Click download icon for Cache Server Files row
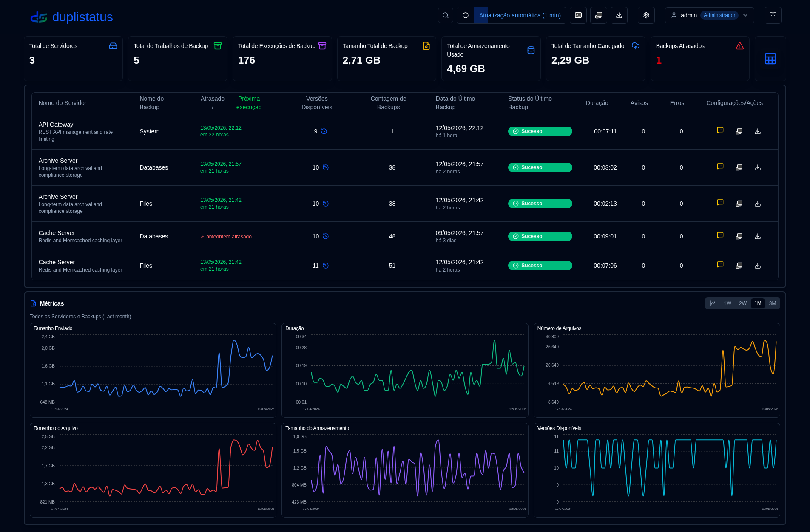810x532 pixels. pos(758,266)
